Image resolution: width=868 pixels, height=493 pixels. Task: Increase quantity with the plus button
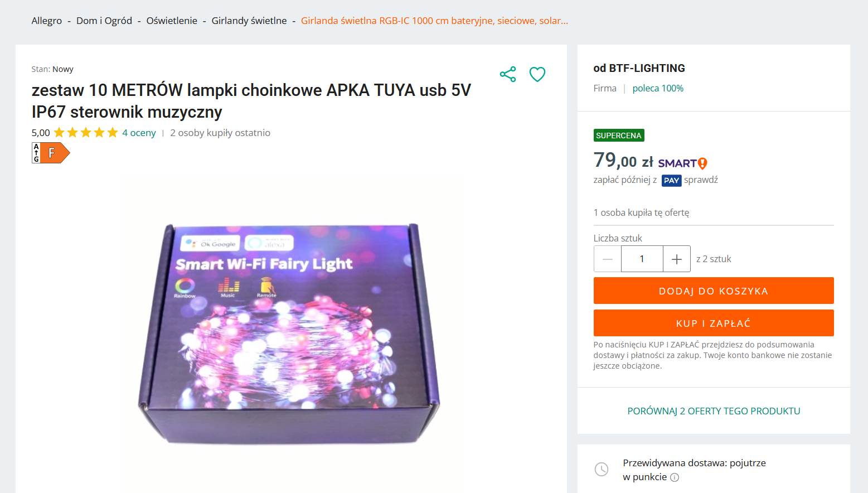pos(677,259)
